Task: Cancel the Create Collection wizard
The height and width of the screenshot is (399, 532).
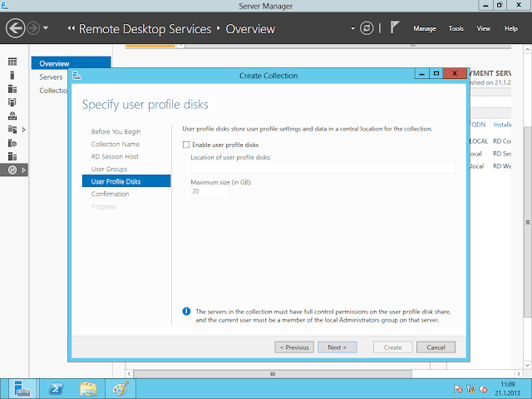Action: pos(436,347)
